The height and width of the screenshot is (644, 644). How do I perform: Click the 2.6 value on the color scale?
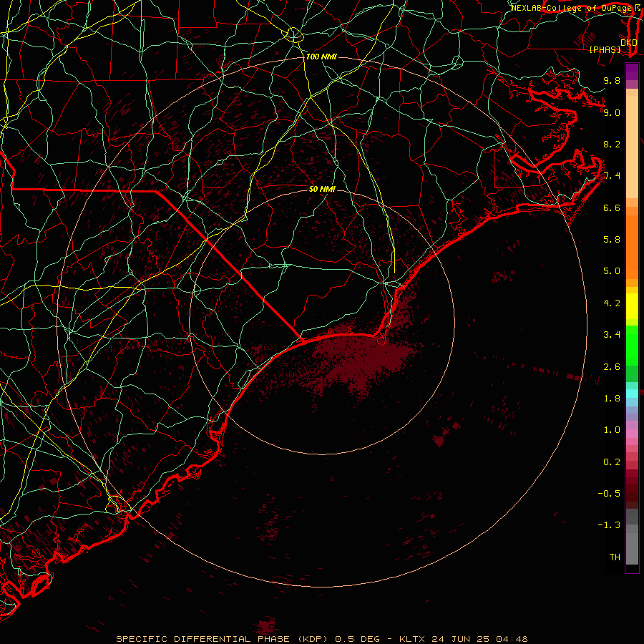coord(612,366)
